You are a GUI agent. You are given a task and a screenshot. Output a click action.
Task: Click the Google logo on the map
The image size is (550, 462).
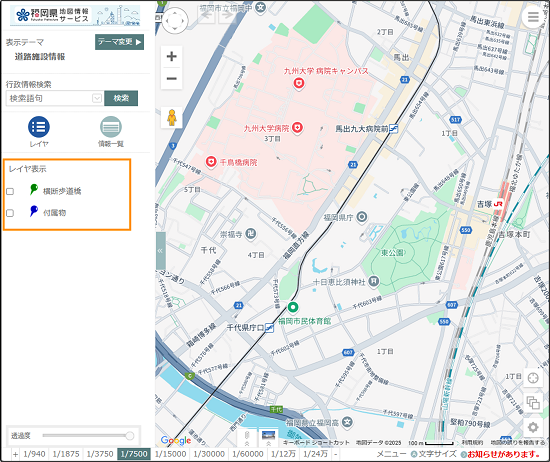pyautogui.click(x=176, y=440)
